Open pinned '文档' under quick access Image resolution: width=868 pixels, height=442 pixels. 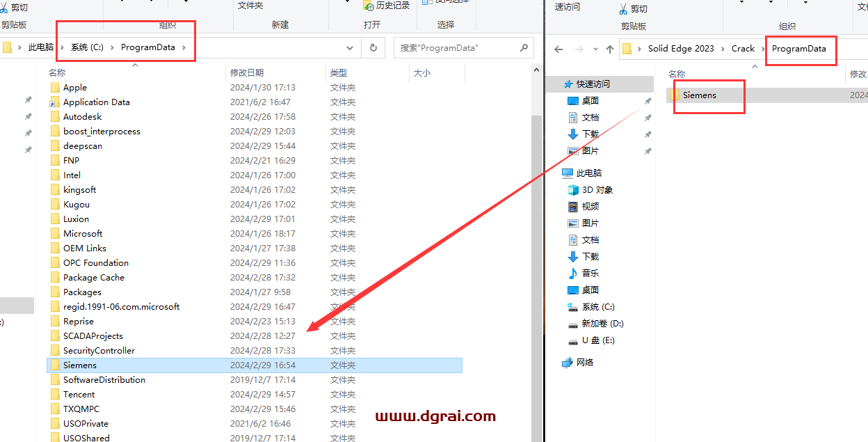[590, 118]
